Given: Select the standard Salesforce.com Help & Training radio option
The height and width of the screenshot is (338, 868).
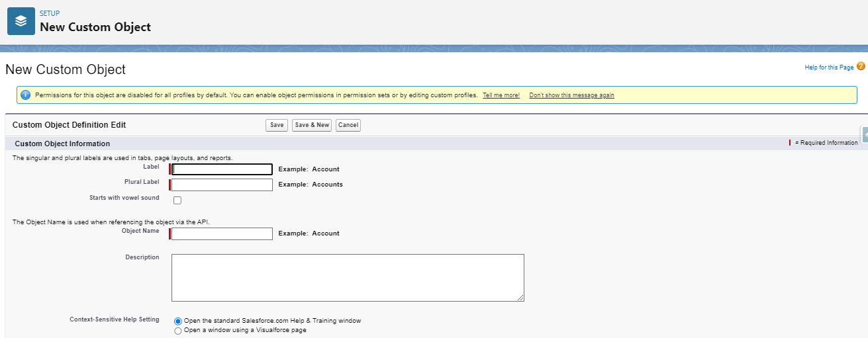Looking at the screenshot, I should click(177, 321).
